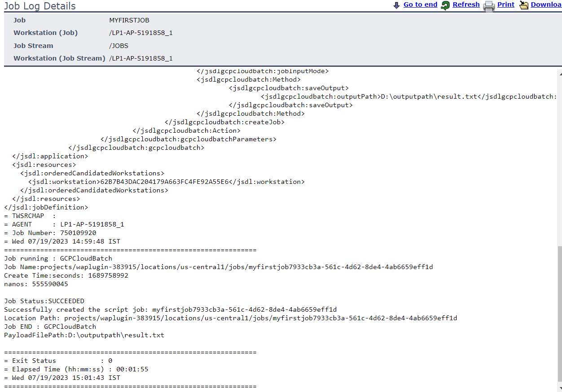Click the closing jsdlgcpcloudbatch:Action tag
The width and height of the screenshot is (562, 392).
click(x=186, y=131)
